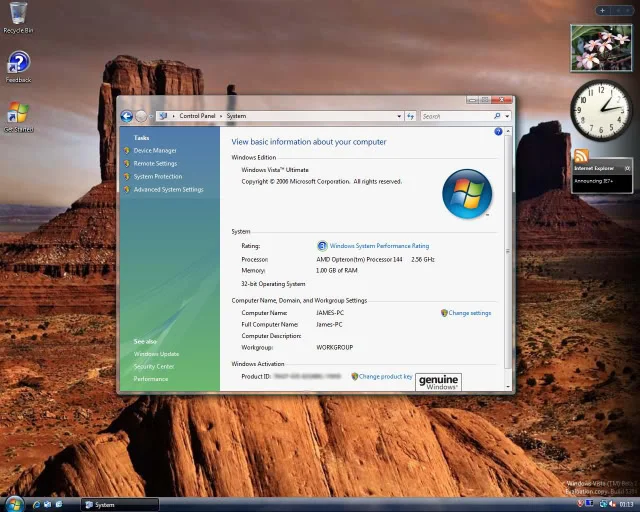Click the shield icon beside System Protection
This screenshot has height=512, width=640.
coord(127,177)
